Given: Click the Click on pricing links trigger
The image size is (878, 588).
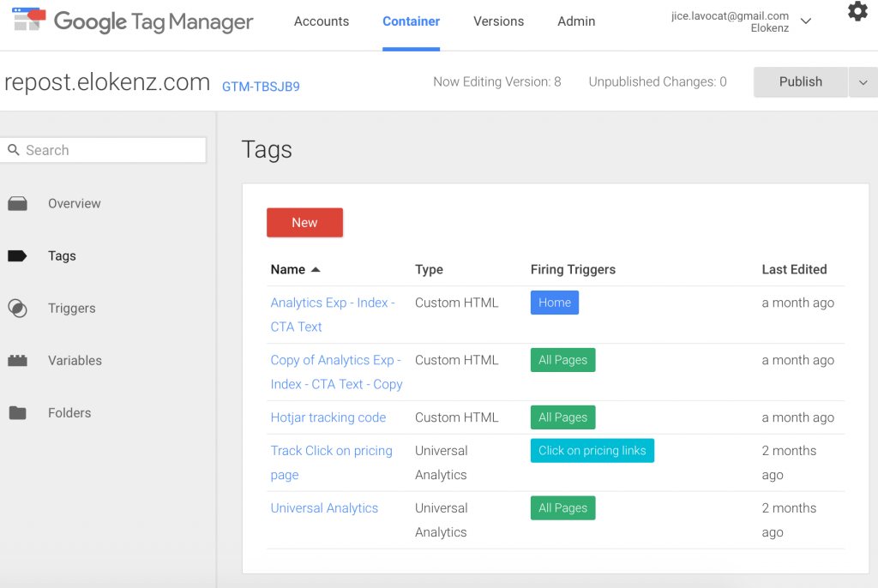Looking at the screenshot, I should (x=592, y=451).
